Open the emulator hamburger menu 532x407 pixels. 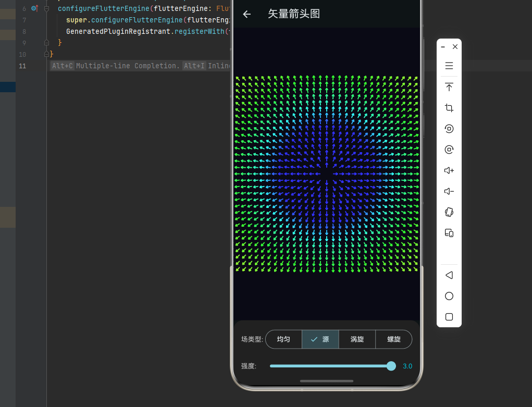coord(449,66)
